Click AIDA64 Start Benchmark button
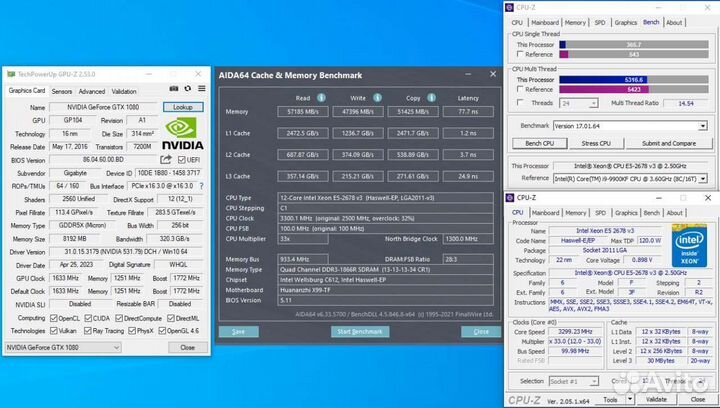Screen dimensions: 720x408 pos(360,331)
